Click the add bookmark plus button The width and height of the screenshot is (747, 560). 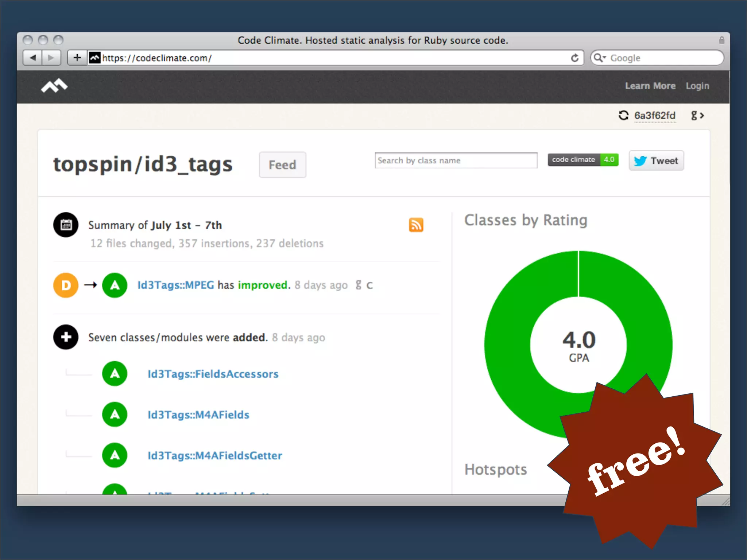click(77, 58)
